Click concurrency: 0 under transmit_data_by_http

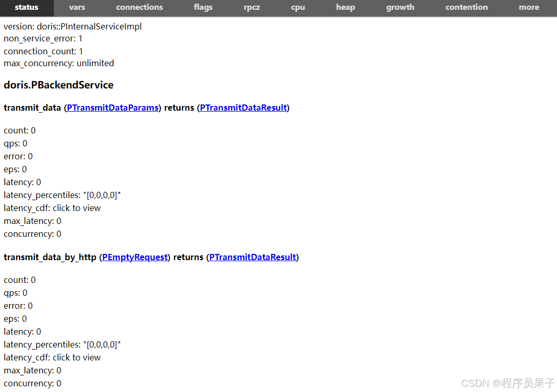pos(33,384)
